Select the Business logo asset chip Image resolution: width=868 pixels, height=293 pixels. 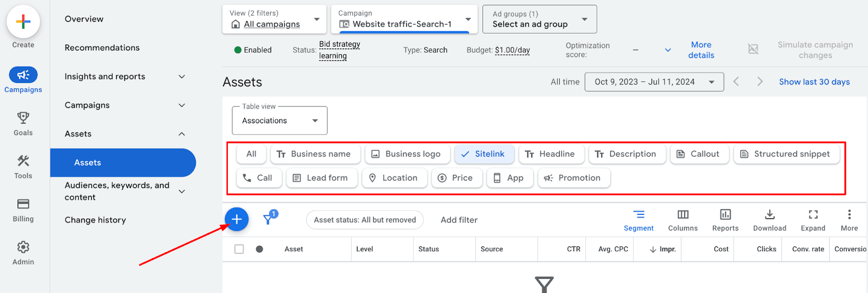[x=407, y=154]
